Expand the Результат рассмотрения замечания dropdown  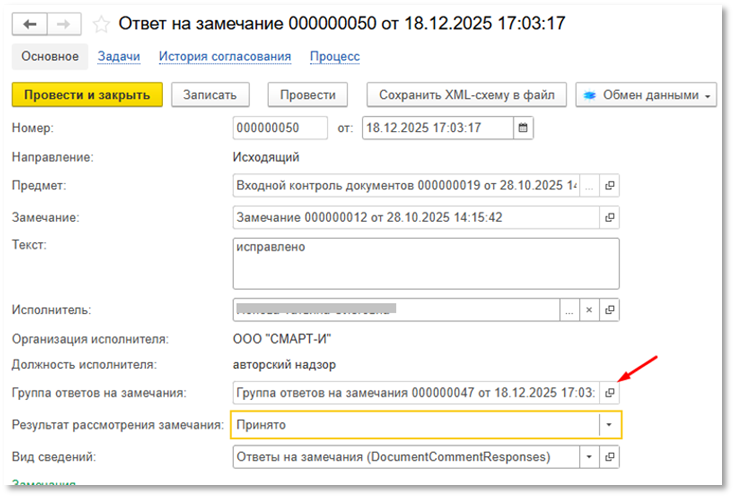(x=610, y=425)
